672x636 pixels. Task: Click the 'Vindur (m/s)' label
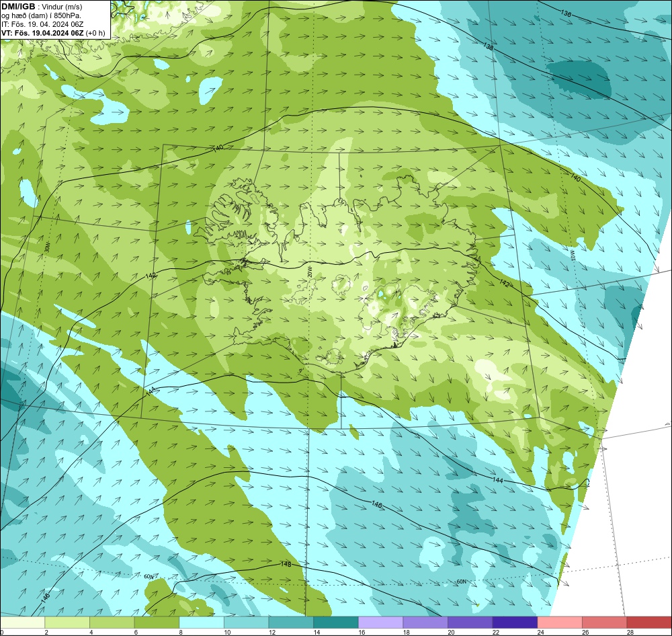pyautogui.click(x=62, y=7)
